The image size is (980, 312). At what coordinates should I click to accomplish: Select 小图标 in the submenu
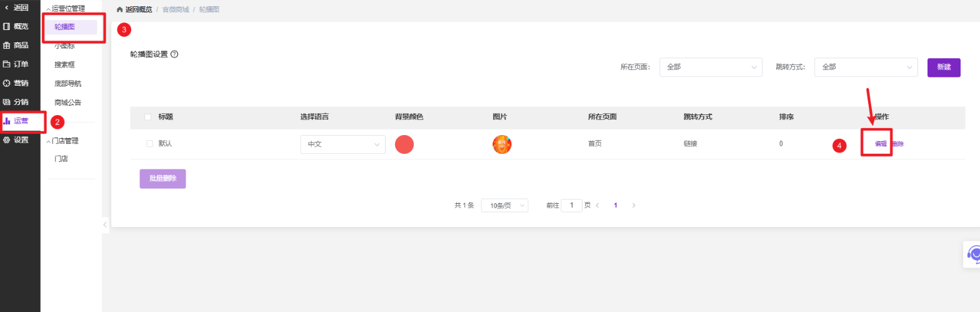65,46
